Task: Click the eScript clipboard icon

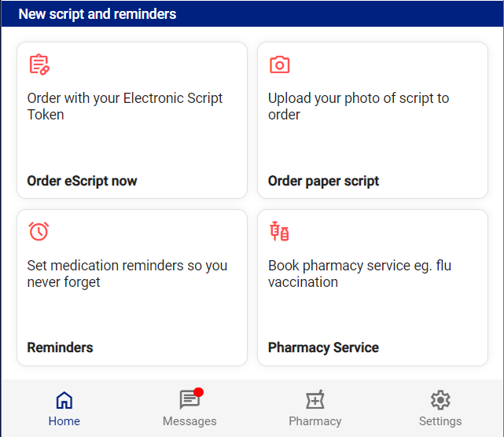Action: (x=39, y=64)
